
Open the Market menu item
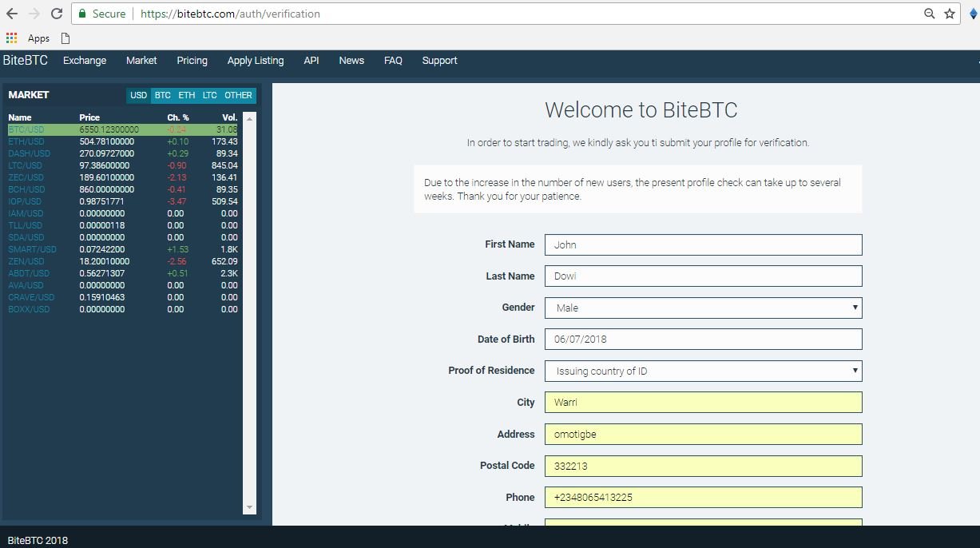(x=141, y=60)
